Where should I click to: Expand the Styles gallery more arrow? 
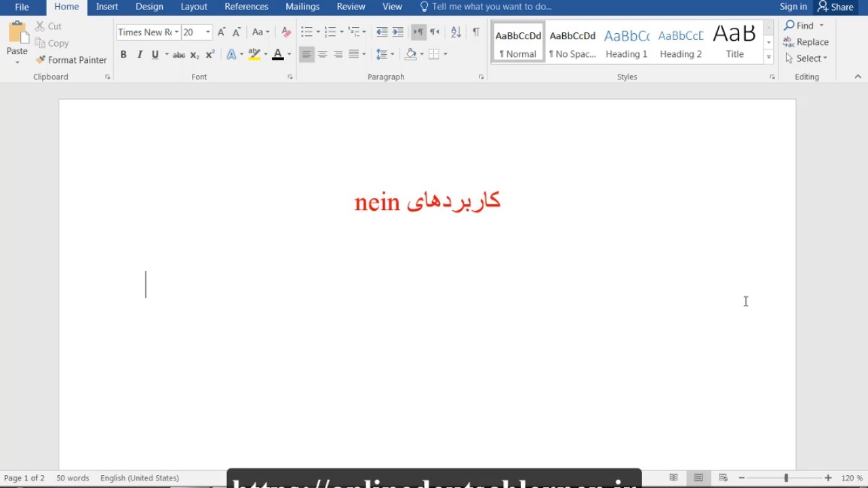tap(768, 58)
